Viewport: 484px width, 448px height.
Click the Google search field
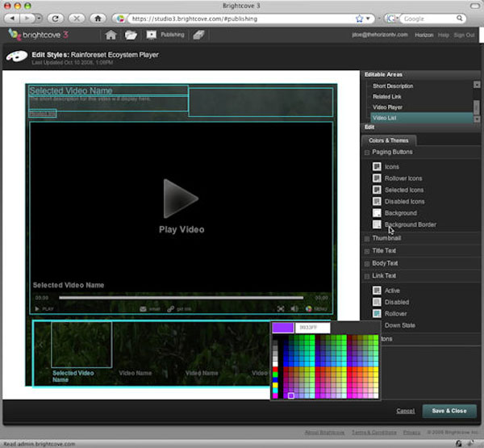pyautogui.click(x=428, y=19)
